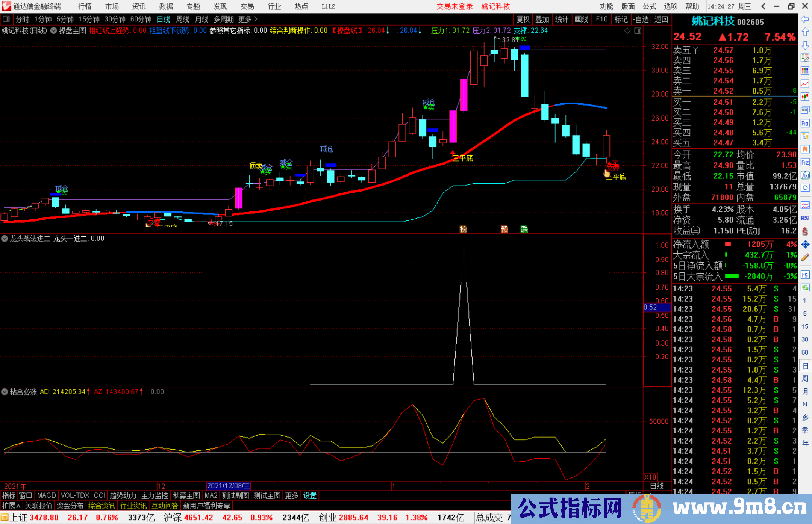
Task: Click the RSI indicator sidebar icon
Action: point(805,218)
